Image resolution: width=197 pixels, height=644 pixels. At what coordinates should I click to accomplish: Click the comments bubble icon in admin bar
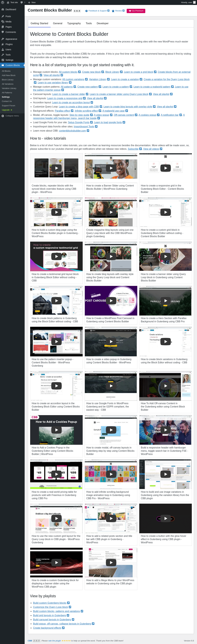[x=22, y=2]
